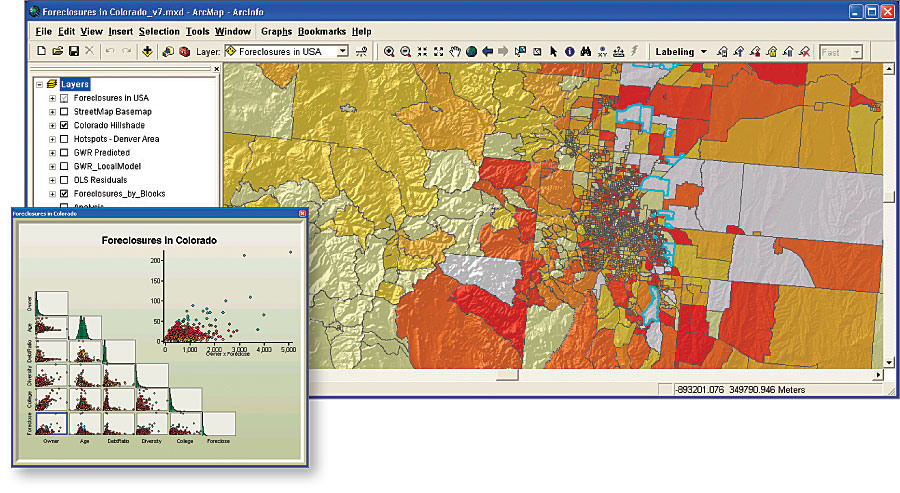Select the Zoom Out magnifier tool
Screen dimensions: 900x493
pos(405,52)
